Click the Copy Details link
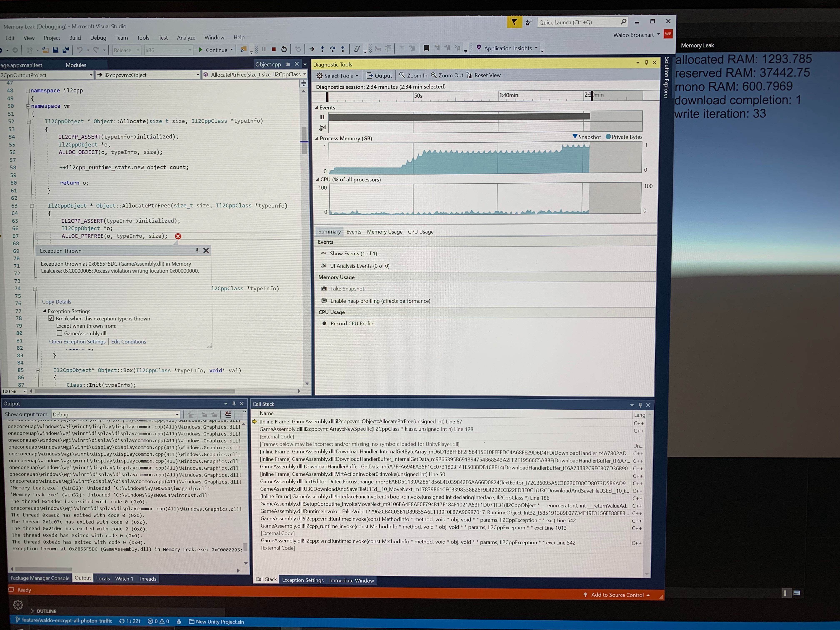840x630 pixels. click(x=57, y=301)
